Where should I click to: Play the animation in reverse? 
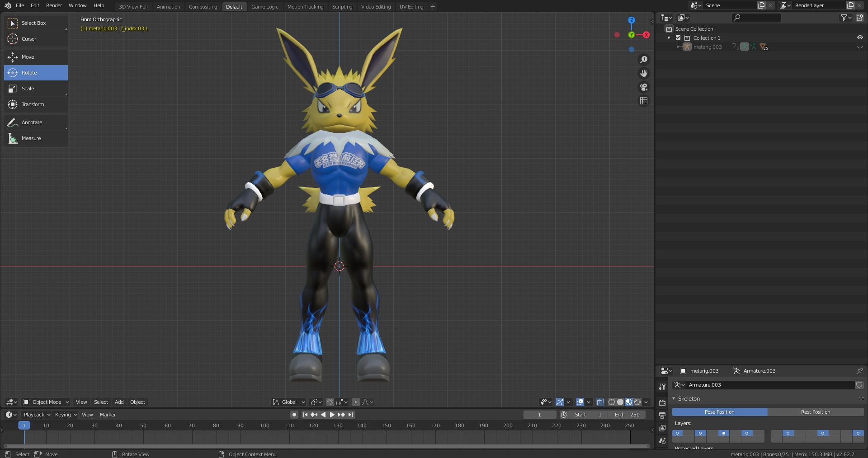click(x=323, y=415)
